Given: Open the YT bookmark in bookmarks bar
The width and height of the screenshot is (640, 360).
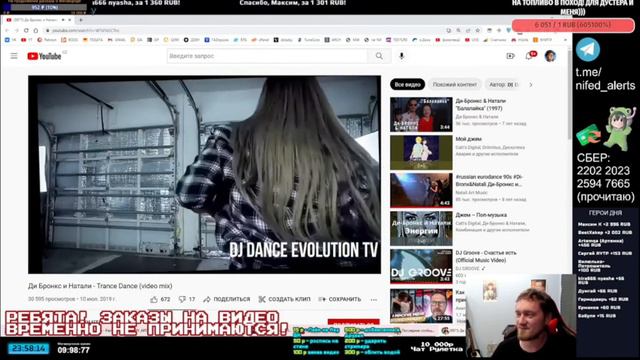Looking at the screenshot, I should (x=27, y=40).
